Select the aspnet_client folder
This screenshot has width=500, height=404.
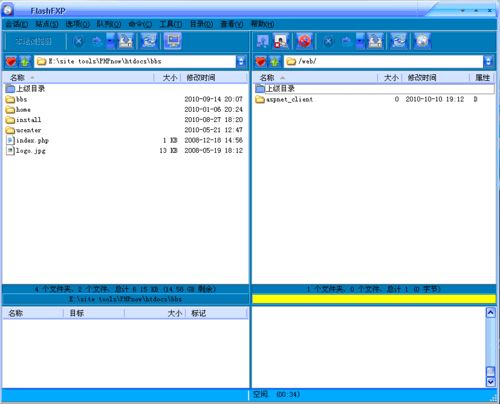[x=284, y=99]
